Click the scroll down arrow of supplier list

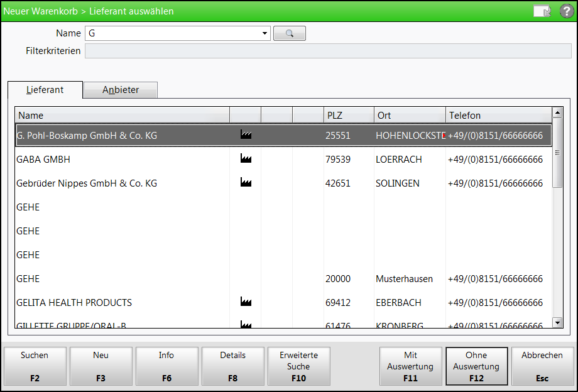557,323
